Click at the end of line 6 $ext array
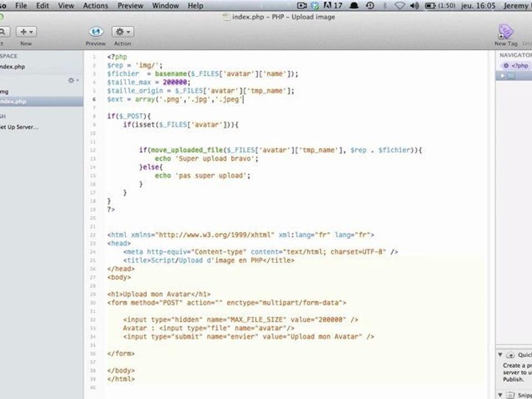Viewport: 532px width, 399px height. click(243, 99)
